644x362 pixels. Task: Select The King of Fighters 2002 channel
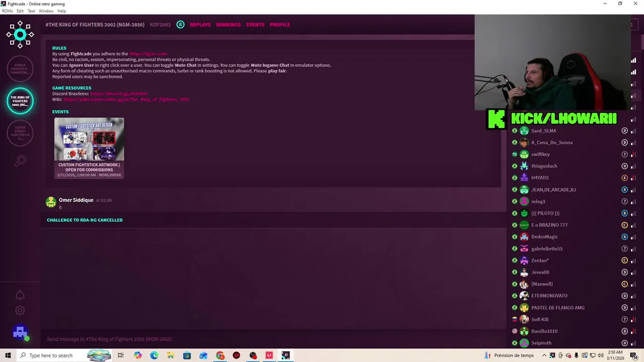pos(20,101)
